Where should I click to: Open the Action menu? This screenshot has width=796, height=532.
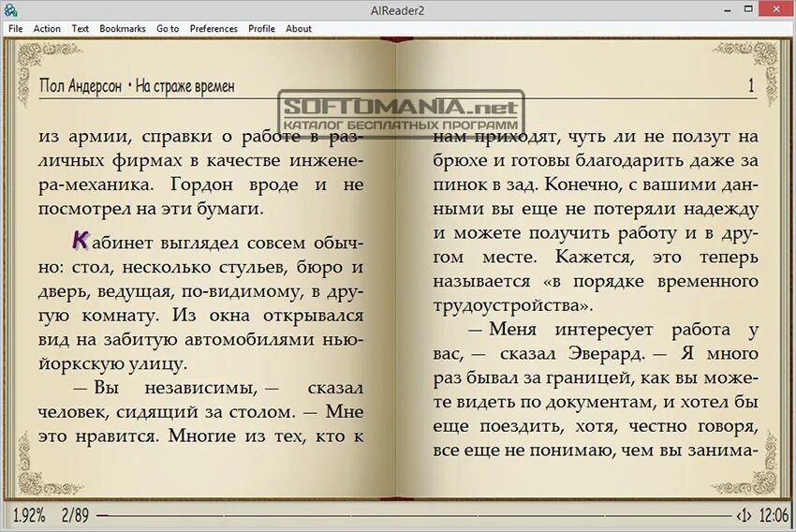point(47,29)
